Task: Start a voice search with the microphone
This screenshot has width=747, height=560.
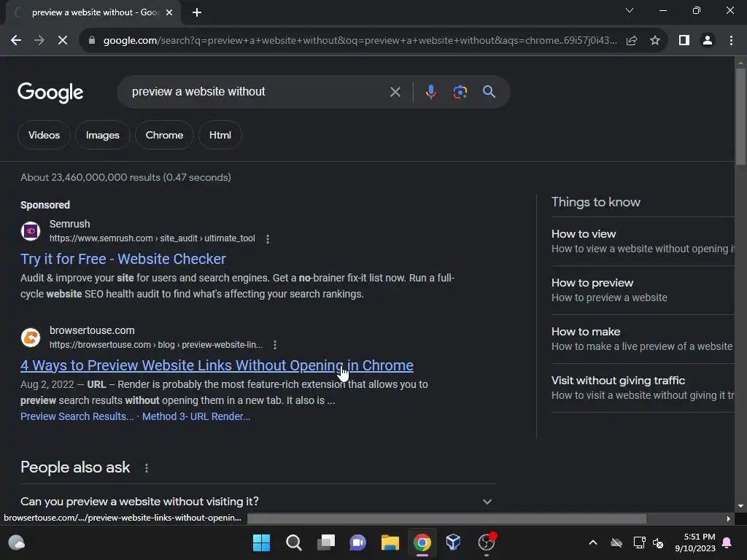Action: (430, 92)
